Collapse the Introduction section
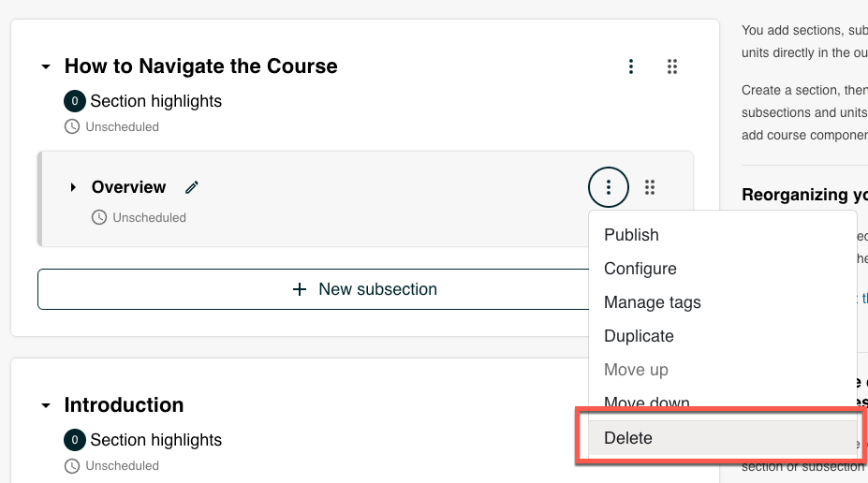The height and width of the screenshot is (483, 868). [46, 406]
